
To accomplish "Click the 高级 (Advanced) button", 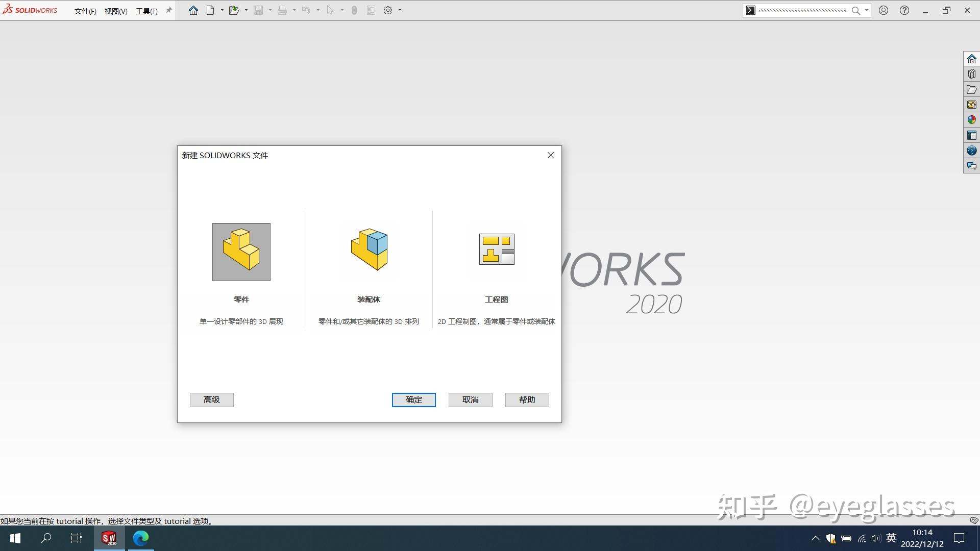I will tap(211, 399).
